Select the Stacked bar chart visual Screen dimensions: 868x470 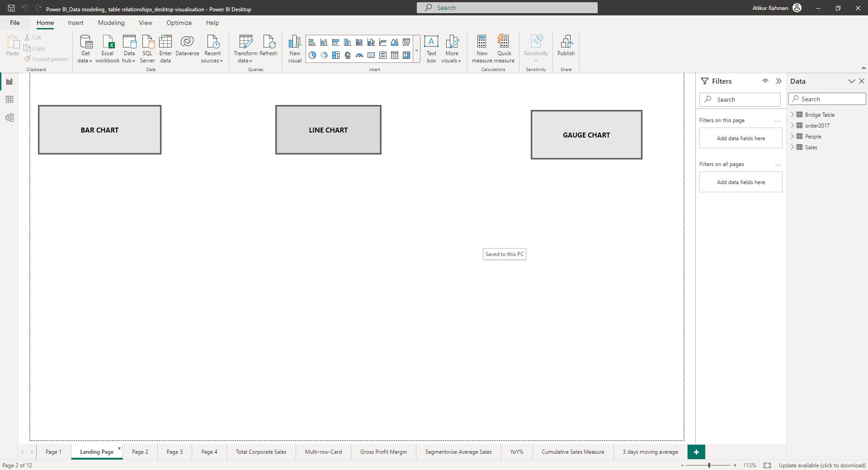[311, 42]
